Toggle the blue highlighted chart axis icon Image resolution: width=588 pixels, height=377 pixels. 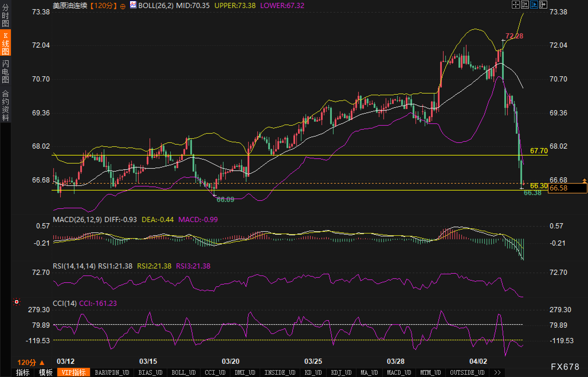click(534, 5)
